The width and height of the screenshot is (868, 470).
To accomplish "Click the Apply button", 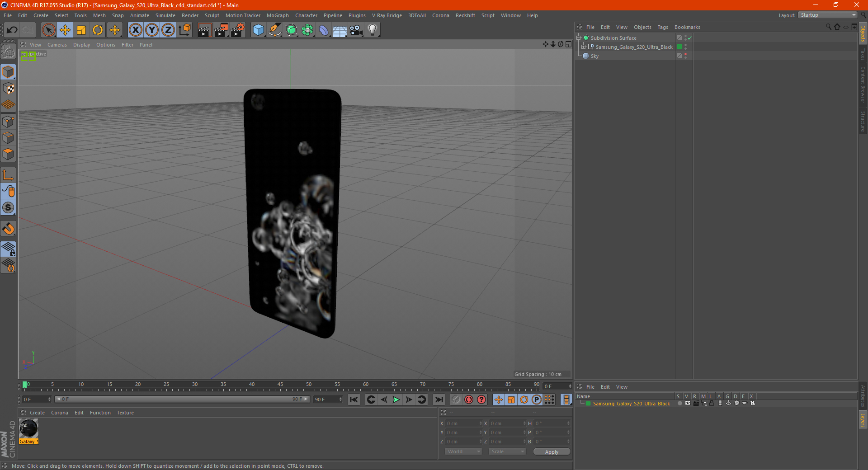I will [552, 452].
